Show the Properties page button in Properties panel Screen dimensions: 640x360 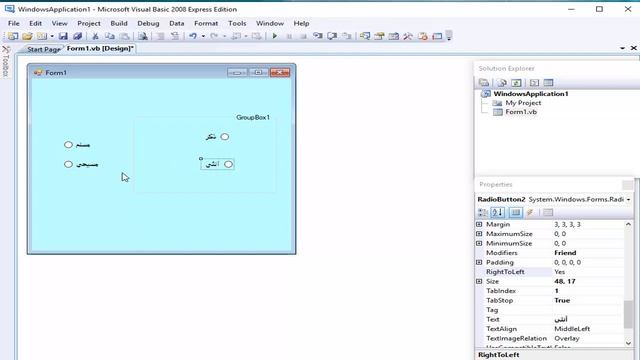point(516,212)
